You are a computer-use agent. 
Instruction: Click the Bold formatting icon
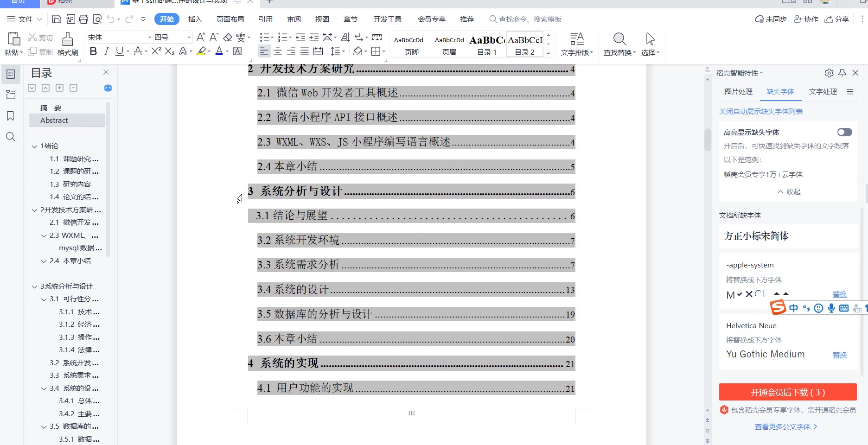(93, 51)
